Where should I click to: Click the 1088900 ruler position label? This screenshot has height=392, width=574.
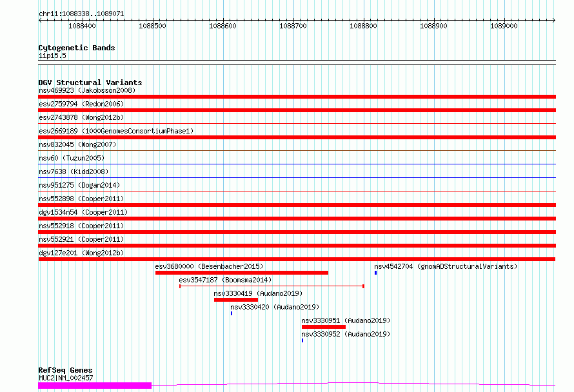[433, 26]
